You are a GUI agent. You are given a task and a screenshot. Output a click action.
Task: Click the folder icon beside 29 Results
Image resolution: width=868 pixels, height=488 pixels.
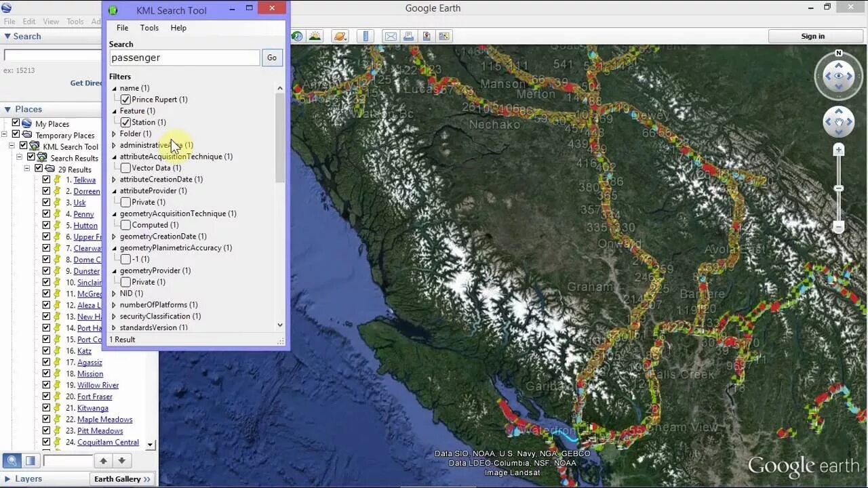coord(50,169)
